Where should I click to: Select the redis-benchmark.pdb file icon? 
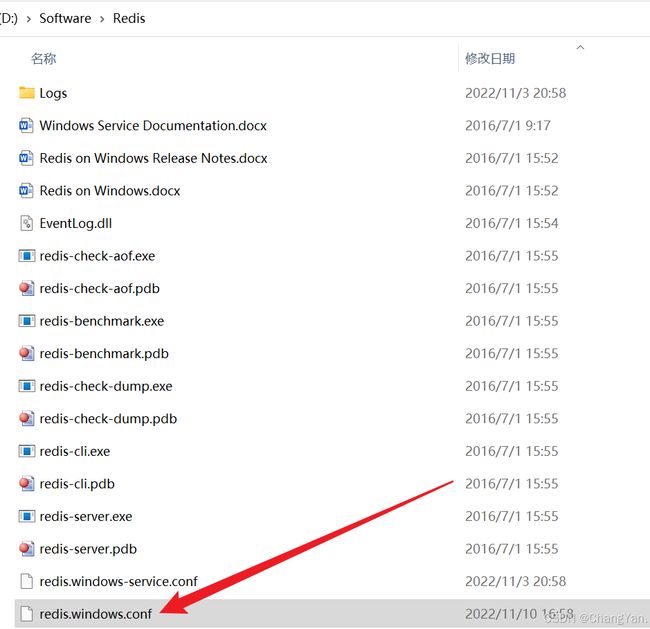tap(27, 353)
